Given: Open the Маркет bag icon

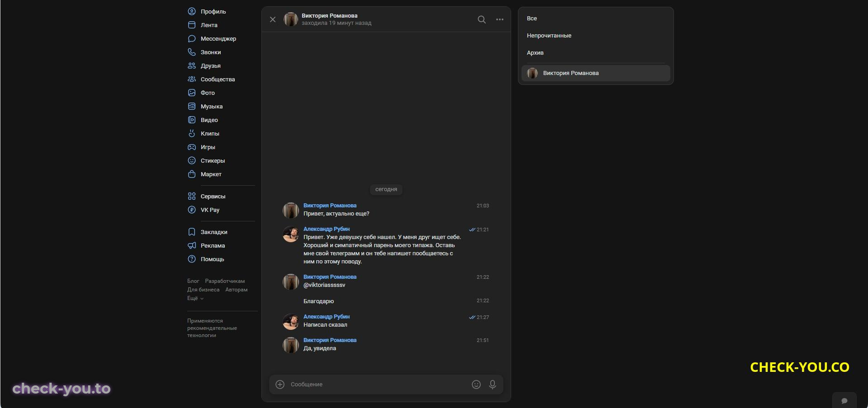Looking at the screenshot, I should click(192, 174).
